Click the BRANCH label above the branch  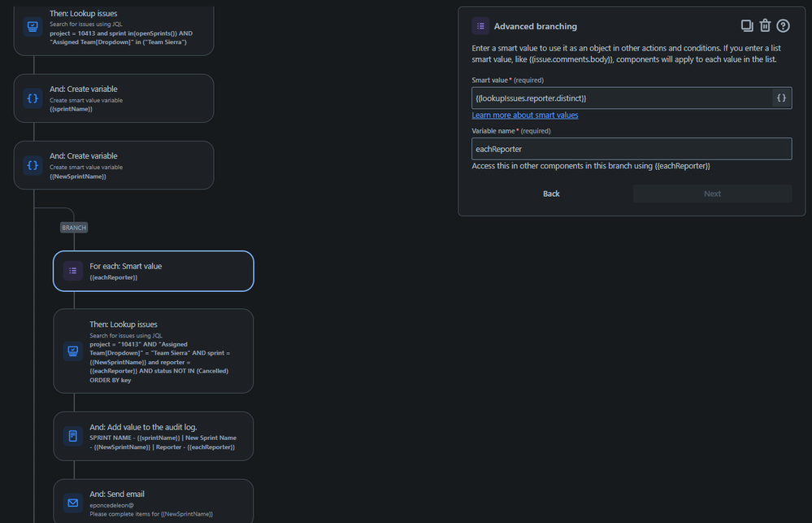(73, 228)
